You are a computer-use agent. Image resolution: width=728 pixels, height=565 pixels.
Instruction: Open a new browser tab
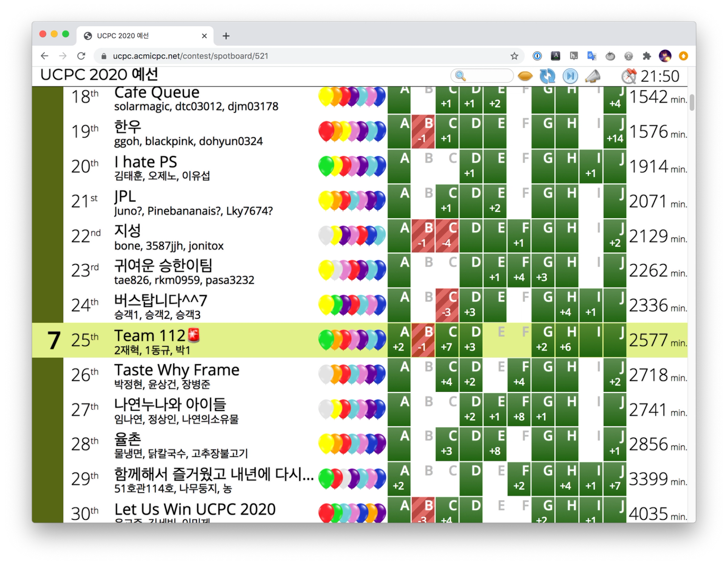[226, 36]
